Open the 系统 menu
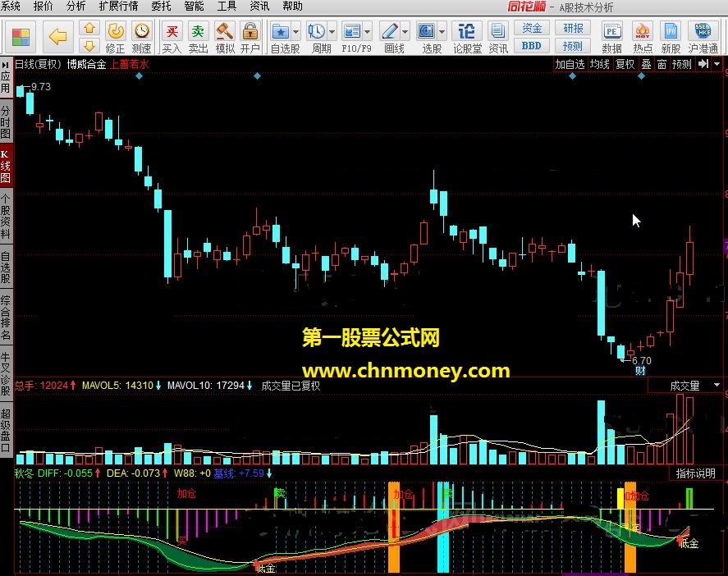728x576 pixels. pos(10,6)
